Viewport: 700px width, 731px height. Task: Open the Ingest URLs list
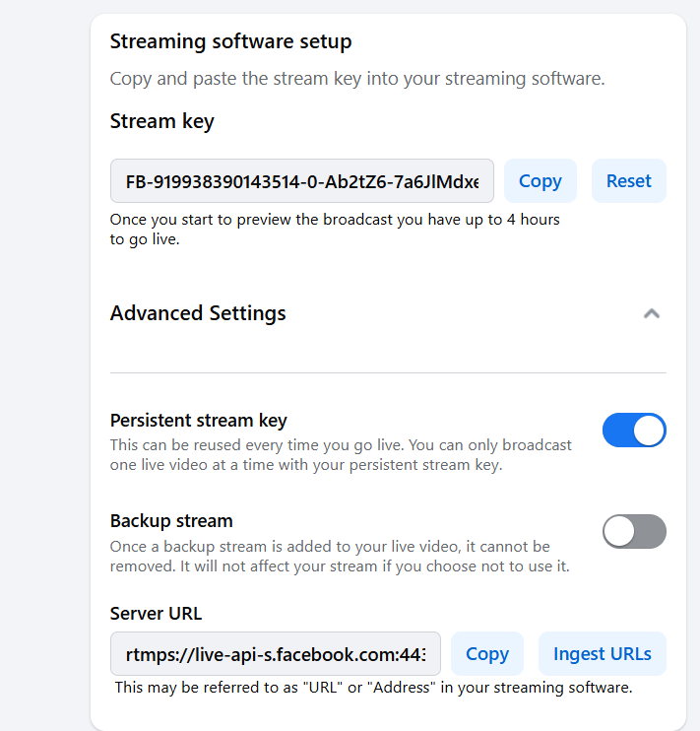[602, 654]
